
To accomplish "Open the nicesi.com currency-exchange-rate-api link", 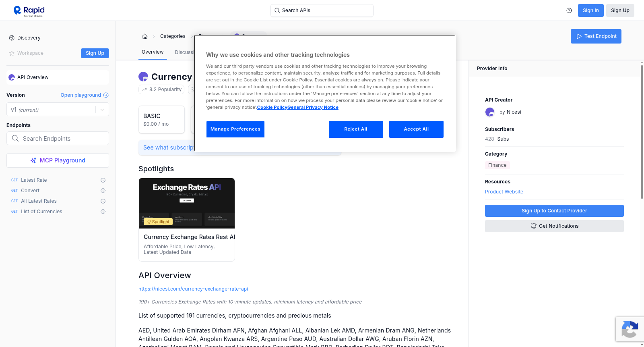I will click(193, 289).
